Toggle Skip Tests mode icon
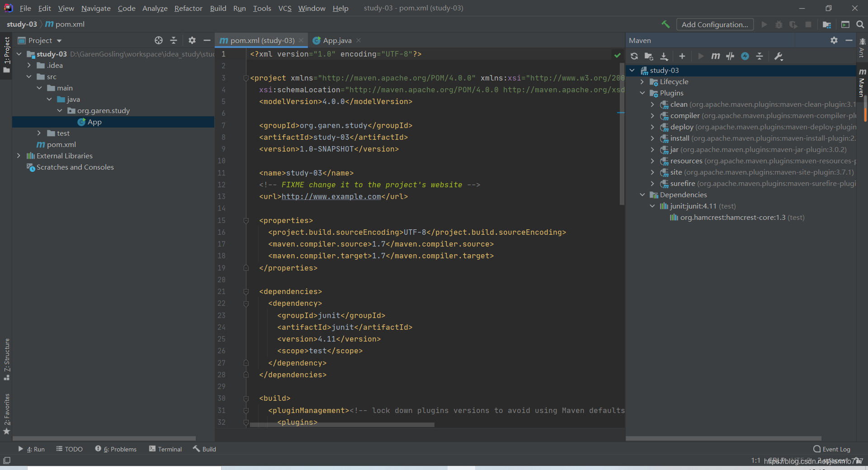868x470 pixels. click(730, 56)
